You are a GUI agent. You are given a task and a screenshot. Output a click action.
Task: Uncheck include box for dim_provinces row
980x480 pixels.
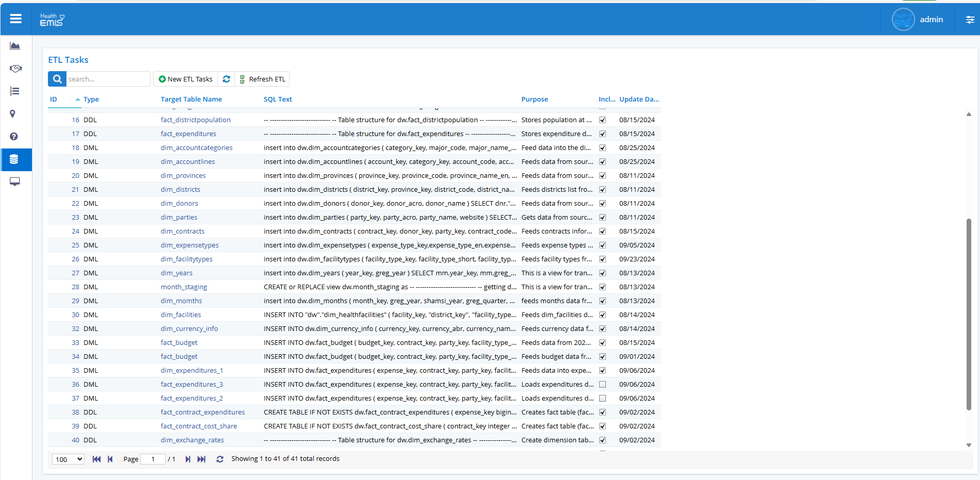click(x=602, y=176)
